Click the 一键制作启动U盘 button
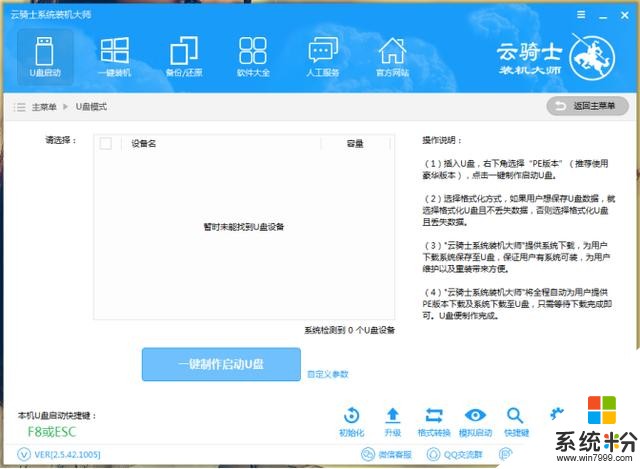This screenshot has width=640, height=469. (220, 365)
